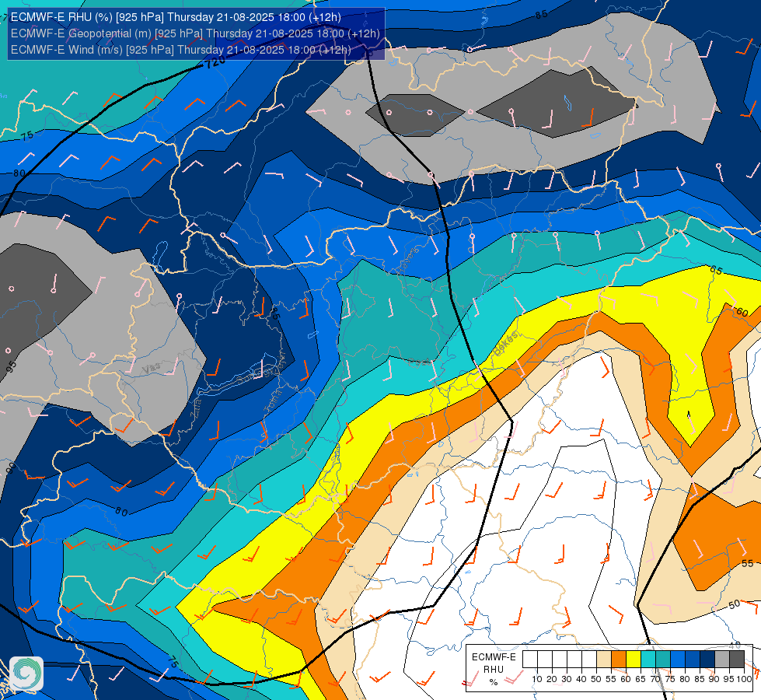Screen dimensions: 761x700
Task: Pick the cyan 65–70 legend swatch
Action: pyautogui.click(x=648, y=660)
